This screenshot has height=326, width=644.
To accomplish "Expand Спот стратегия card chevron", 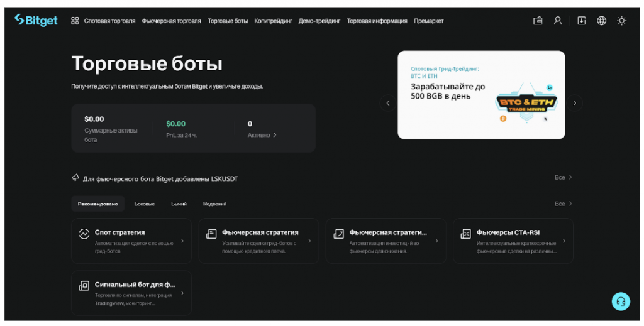I will point(182,241).
